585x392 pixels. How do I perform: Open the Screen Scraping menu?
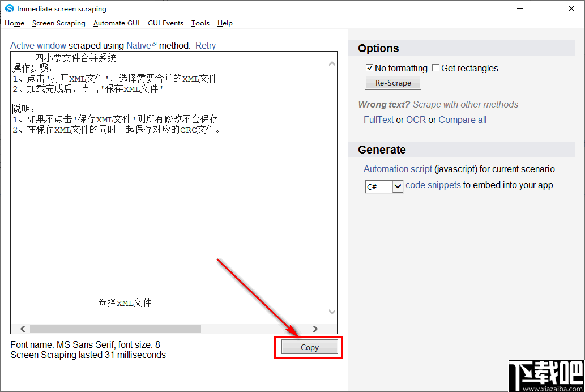[x=58, y=23]
